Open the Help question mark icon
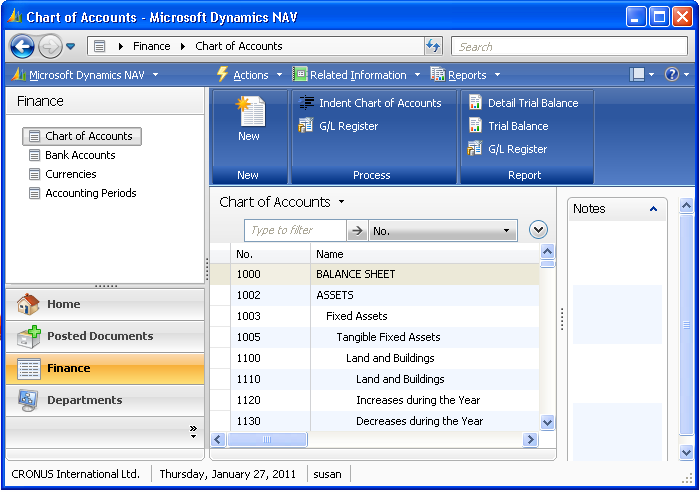 pyautogui.click(x=671, y=75)
